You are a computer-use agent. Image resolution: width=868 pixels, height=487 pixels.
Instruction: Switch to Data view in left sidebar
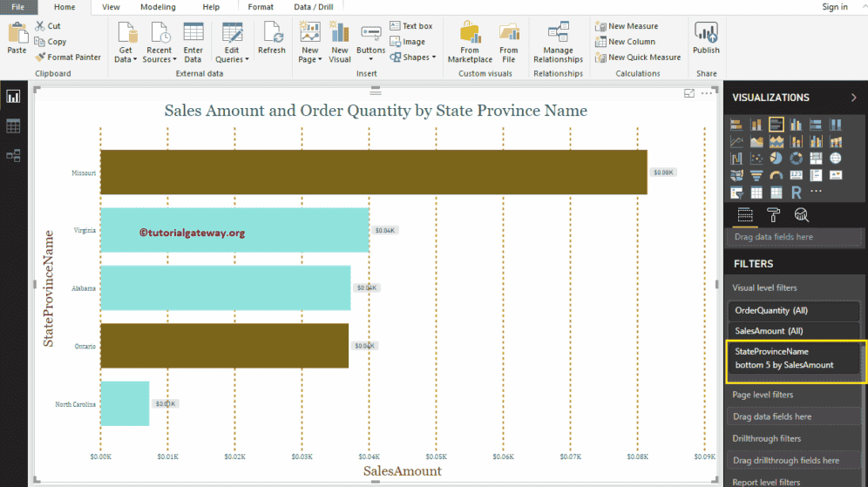pos(13,126)
